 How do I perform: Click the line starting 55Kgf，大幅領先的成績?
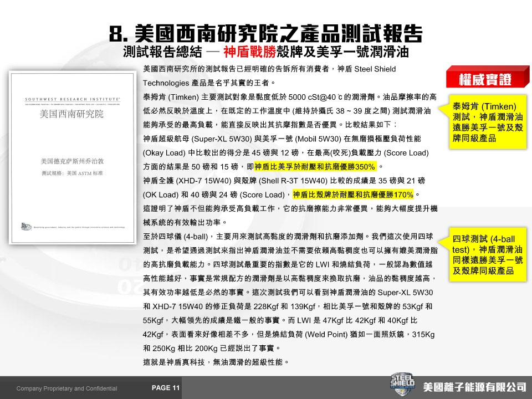pyautogui.click(x=280, y=320)
